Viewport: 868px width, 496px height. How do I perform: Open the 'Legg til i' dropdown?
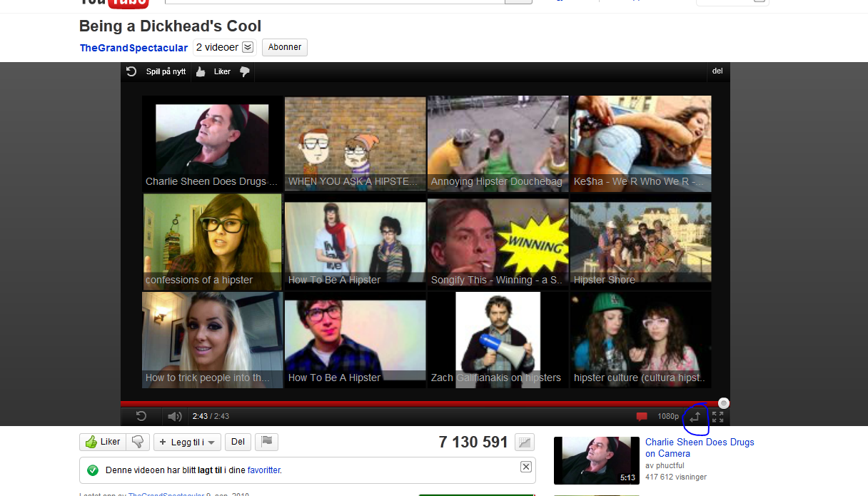[187, 442]
